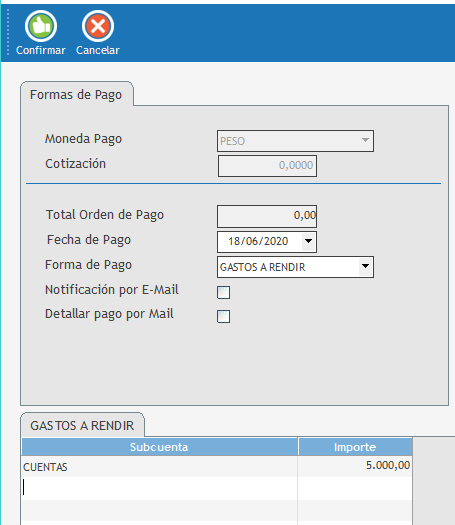
Task: Click the 5.000,00 Importe cell
Action: click(x=355, y=466)
